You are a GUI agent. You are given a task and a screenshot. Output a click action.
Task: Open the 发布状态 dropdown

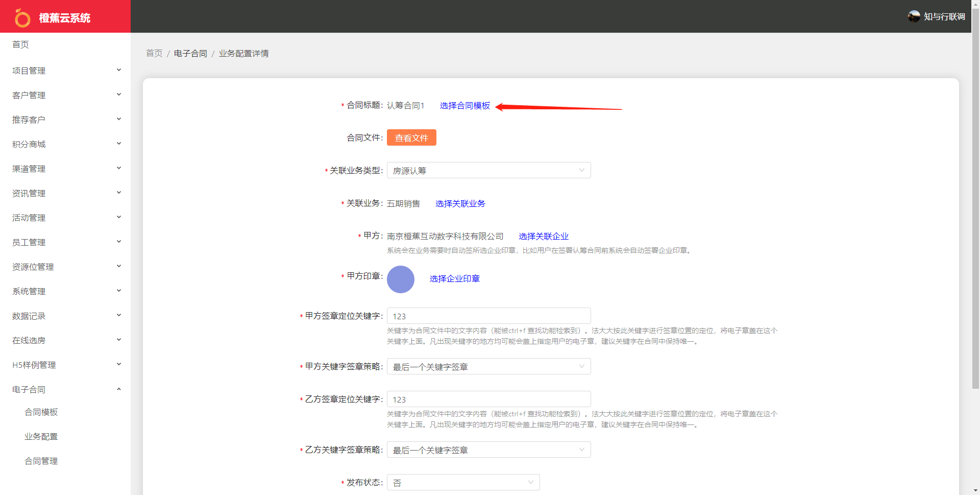[463, 482]
